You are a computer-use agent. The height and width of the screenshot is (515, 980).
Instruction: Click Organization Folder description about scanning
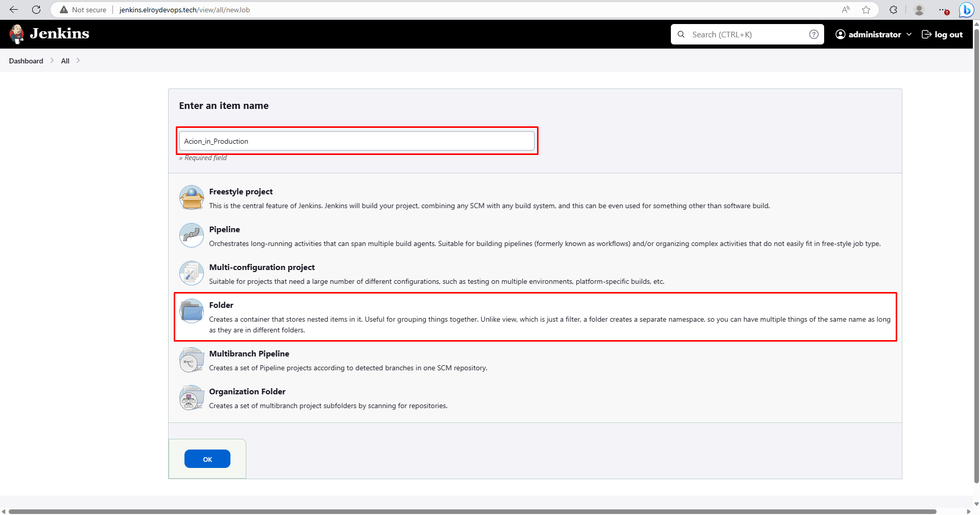328,406
